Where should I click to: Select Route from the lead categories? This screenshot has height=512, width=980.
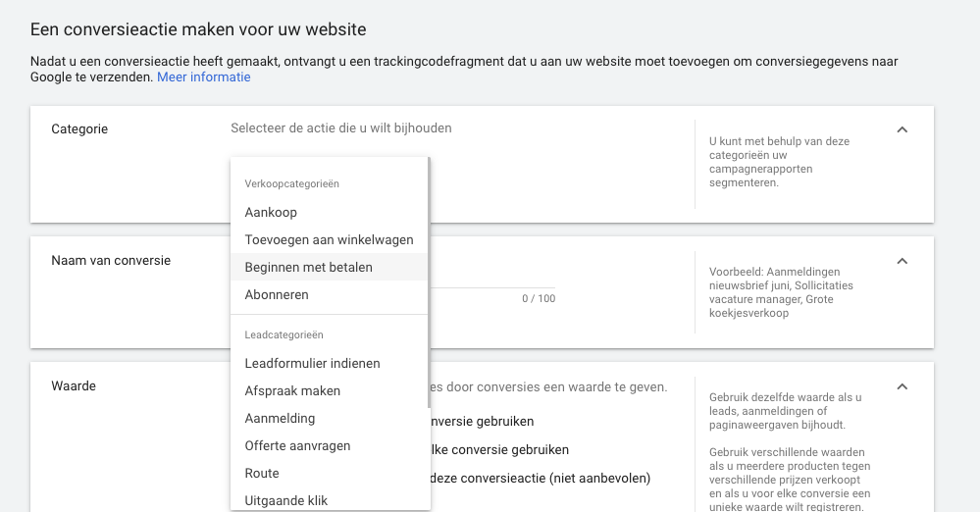(262, 473)
